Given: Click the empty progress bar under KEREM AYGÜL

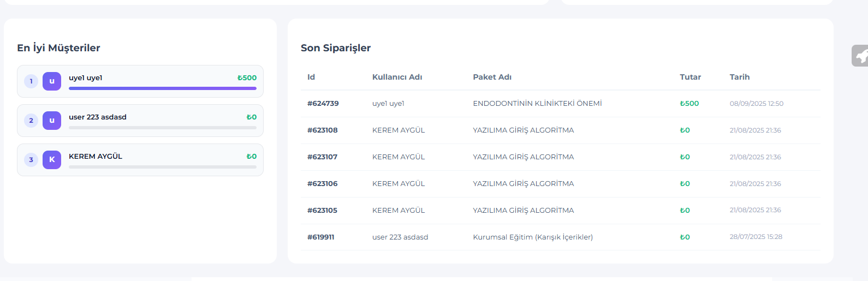Looking at the screenshot, I should 162,167.
